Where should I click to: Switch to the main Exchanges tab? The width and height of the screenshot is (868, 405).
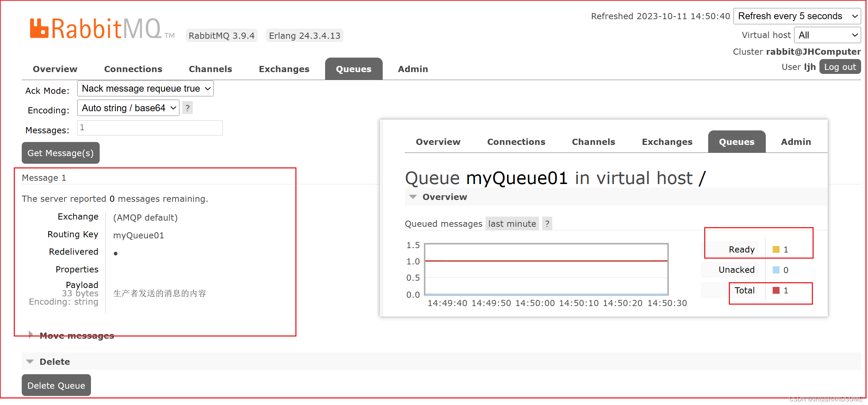pos(284,69)
